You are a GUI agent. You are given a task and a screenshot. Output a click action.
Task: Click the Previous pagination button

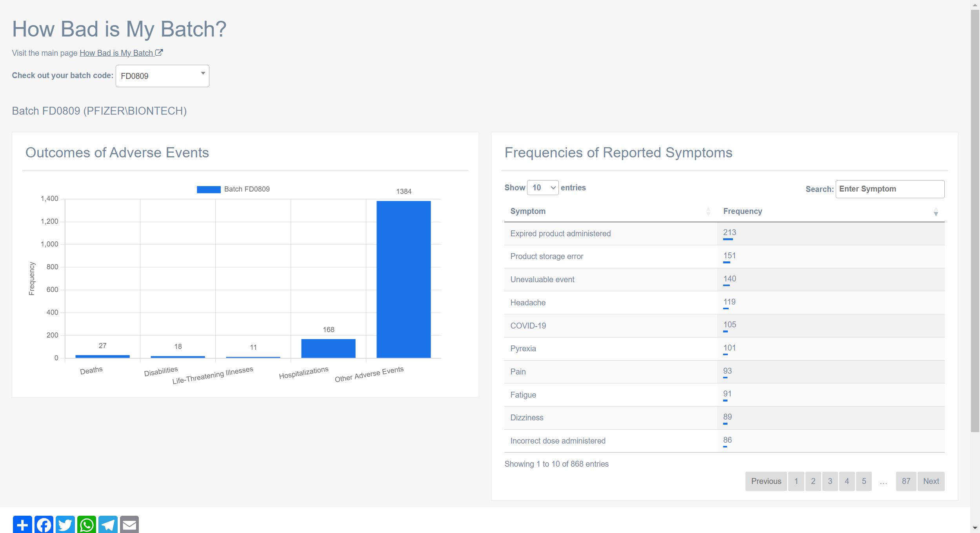pos(766,481)
